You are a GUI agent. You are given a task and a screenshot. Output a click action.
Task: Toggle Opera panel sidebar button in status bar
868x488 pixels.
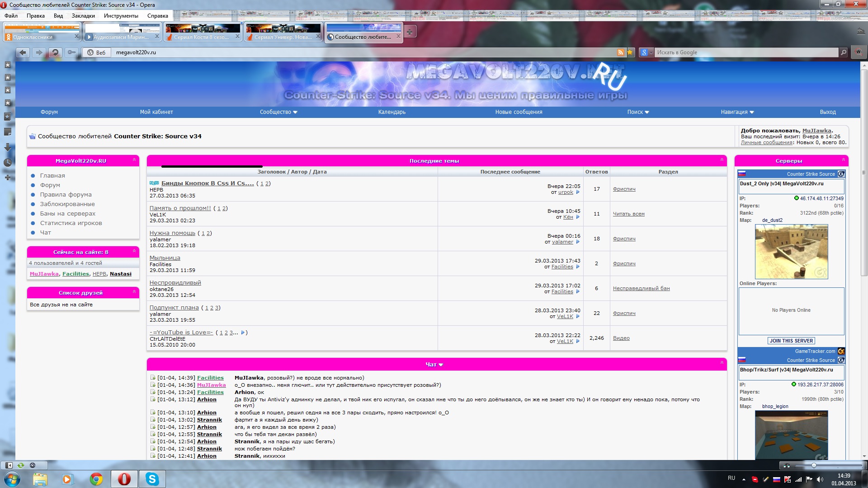tap(9, 465)
